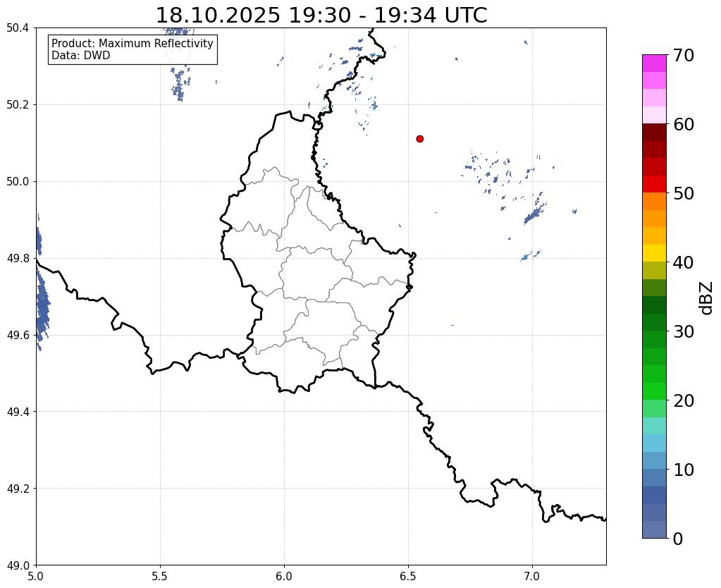Image resolution: width=721 pixels, height=588 pixels.
Task: Pick the magenta swatch atop the colorbar
Action: click(x=654, y=63)
